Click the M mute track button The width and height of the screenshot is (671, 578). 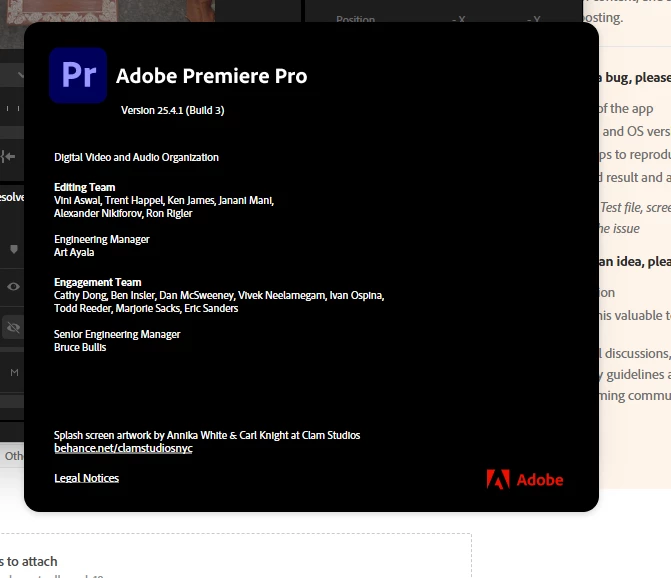(x=14, y=373)
